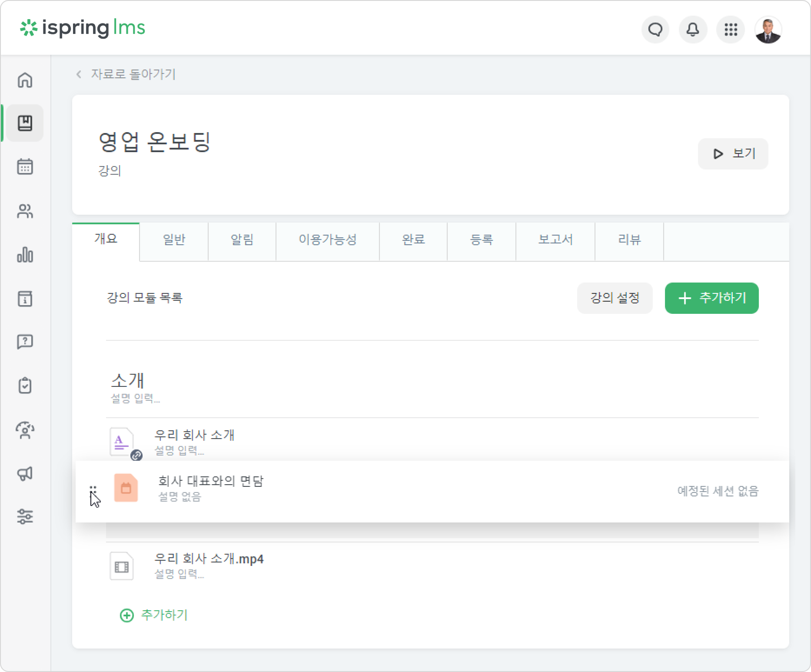Open the Home icon in sidebar

click(x=25, y=80)
